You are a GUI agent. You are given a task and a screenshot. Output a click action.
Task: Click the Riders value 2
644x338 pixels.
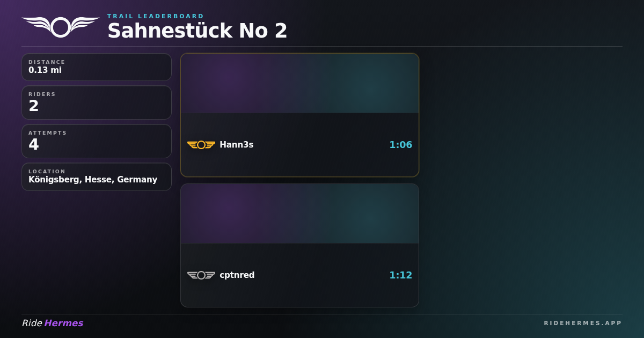pyautogui.click(x=34, y=106)
